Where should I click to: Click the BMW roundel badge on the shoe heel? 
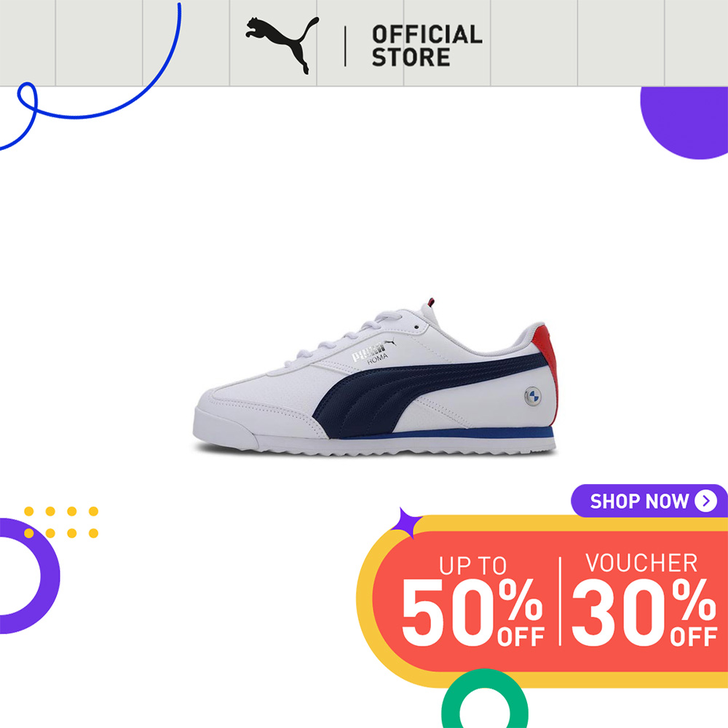click(x=533, y=397)
